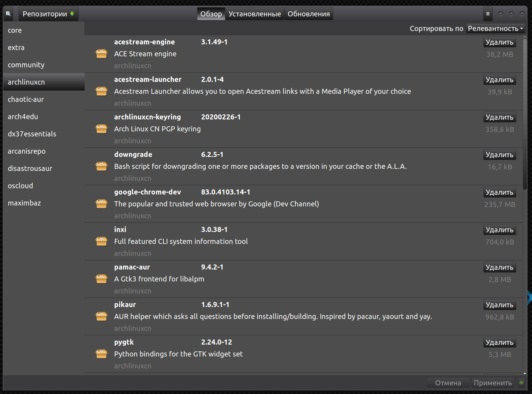Click the downgrade package name

click(133, 155)
